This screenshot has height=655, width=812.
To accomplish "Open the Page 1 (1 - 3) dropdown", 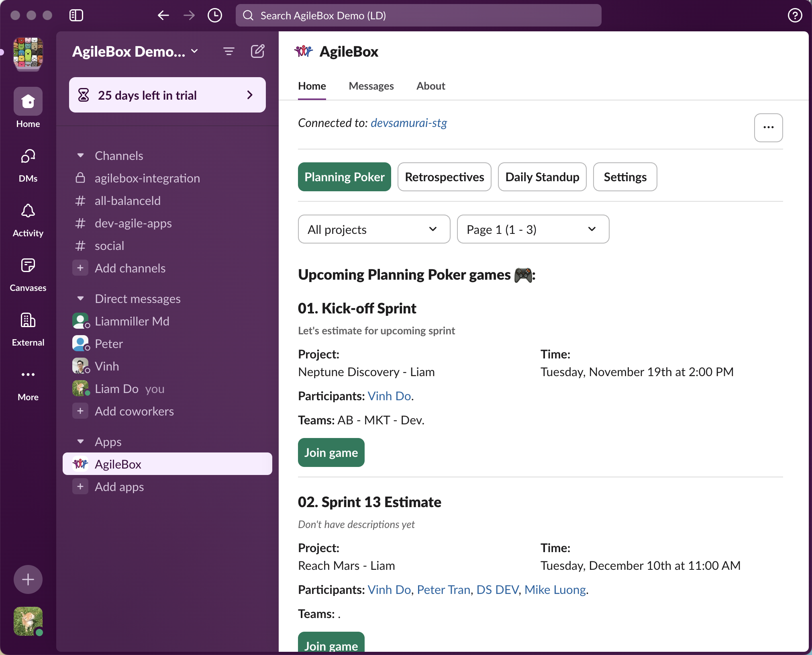I will (x=533, y=229).
